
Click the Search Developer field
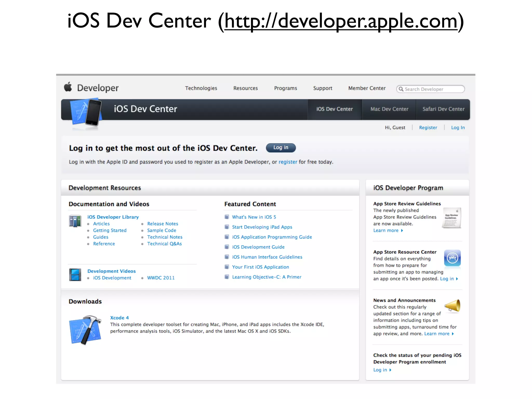pyautogui.click(x=430, y=89)
